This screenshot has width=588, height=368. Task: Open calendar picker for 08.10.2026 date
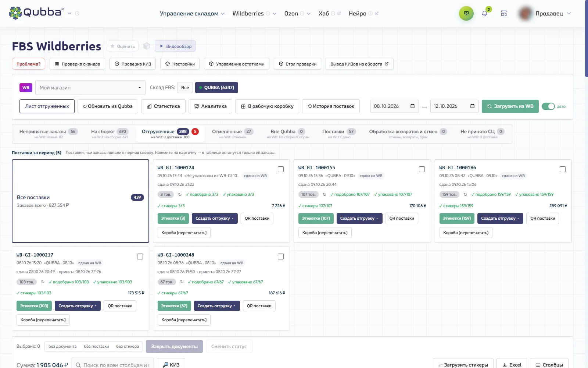tap(412, 106)
